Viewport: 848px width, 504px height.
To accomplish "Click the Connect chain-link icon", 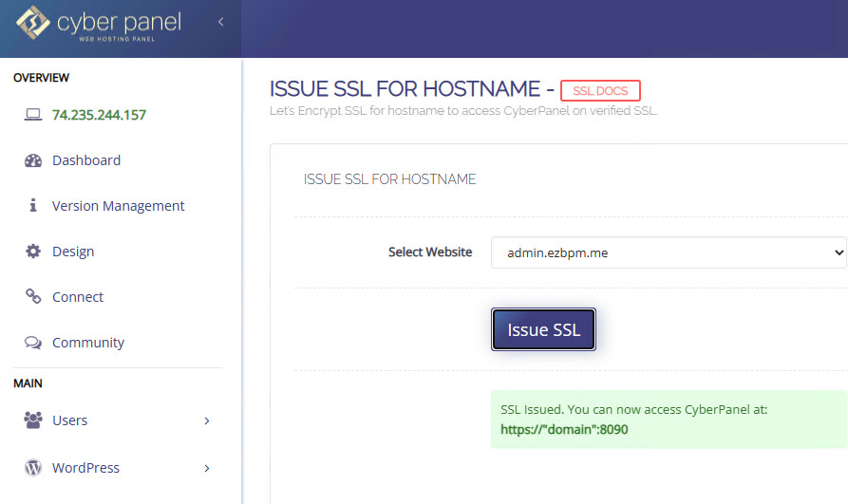I will [33, 296].
